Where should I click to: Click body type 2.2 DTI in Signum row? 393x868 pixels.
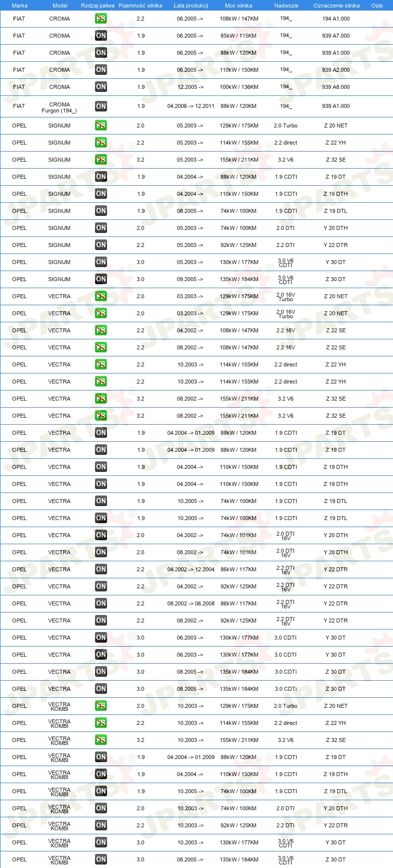(285, 245)
